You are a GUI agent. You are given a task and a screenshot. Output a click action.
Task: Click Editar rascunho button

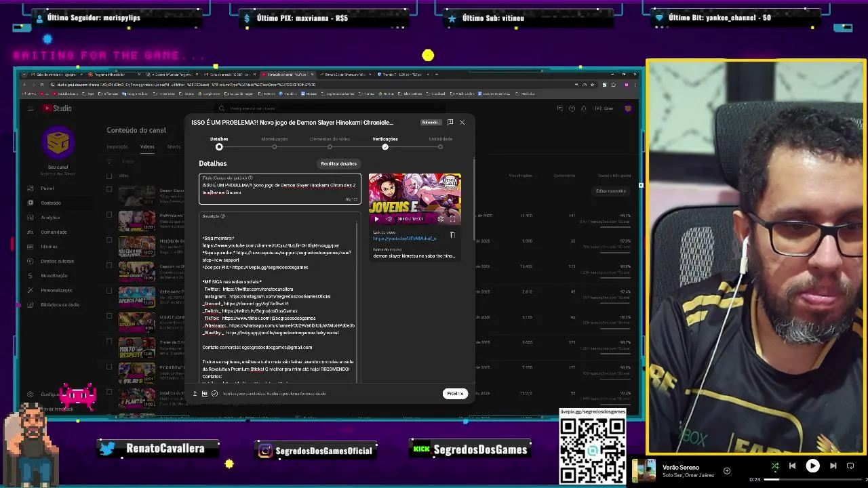click(x=611, y=191)
